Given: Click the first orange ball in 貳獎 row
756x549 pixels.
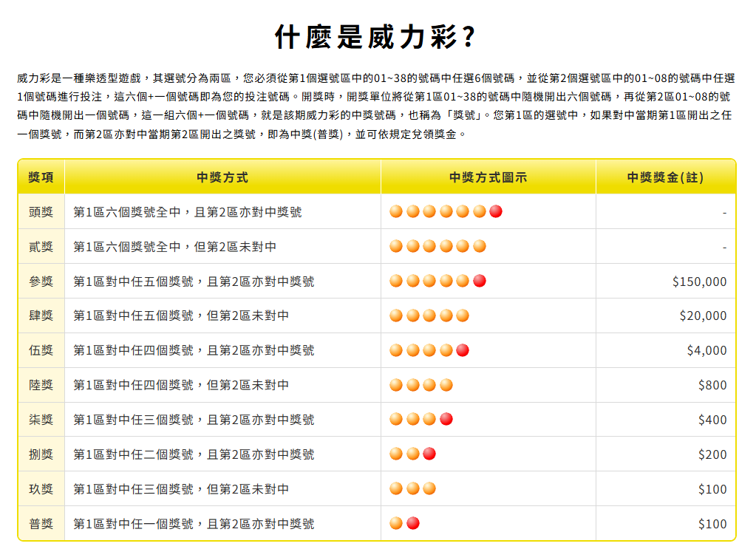Looking at the screenshot, I should 396,246.
